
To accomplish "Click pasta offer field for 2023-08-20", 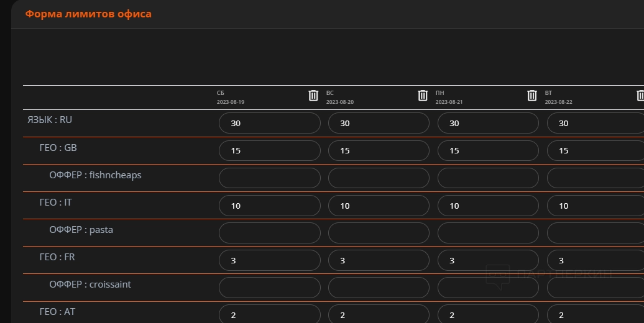I will click(x=379, y=233).
